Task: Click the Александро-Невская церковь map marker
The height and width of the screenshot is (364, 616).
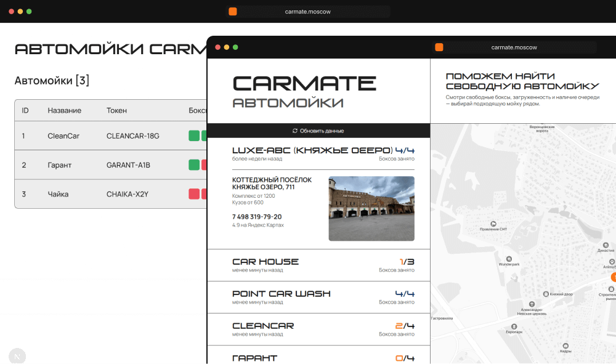Action: [x=532, y=304]
